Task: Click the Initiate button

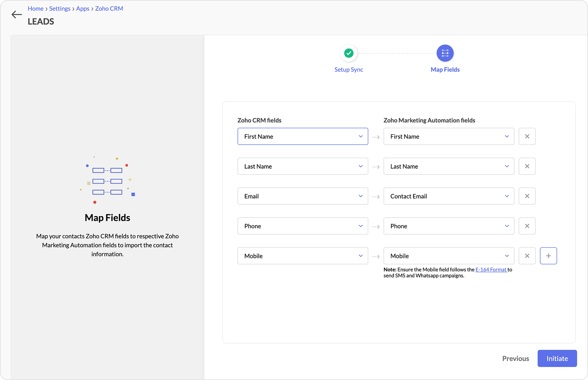Action: (x=557, y=358)
